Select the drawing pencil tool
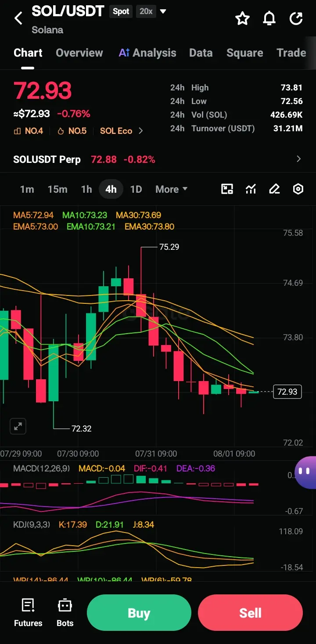The height and width of the screenshot is (644, 316). pos(274,189)
